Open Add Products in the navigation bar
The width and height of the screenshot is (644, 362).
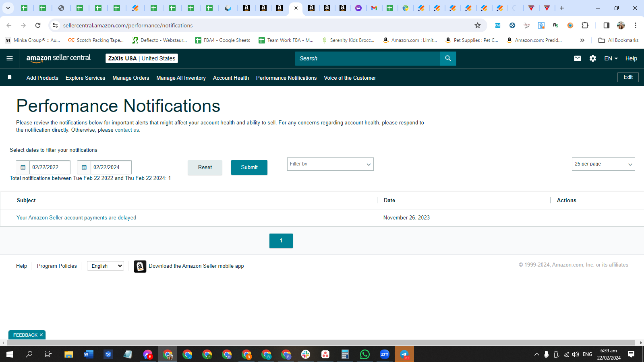42,78
